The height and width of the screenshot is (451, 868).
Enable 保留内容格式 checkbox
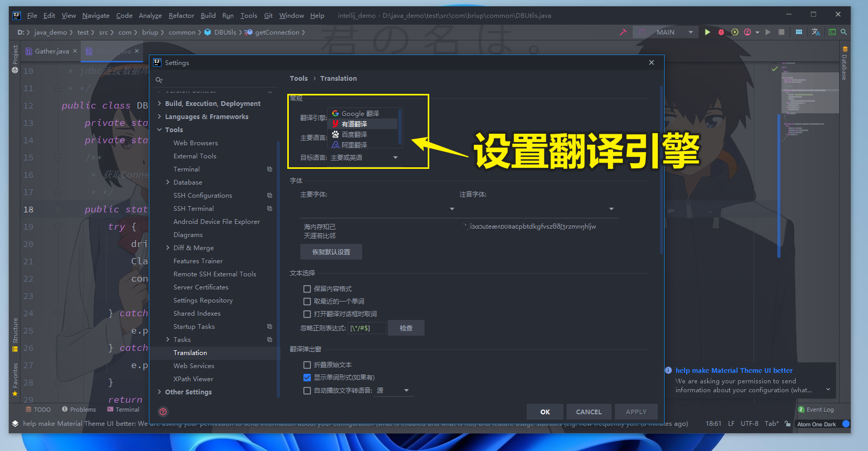point(307,289)
